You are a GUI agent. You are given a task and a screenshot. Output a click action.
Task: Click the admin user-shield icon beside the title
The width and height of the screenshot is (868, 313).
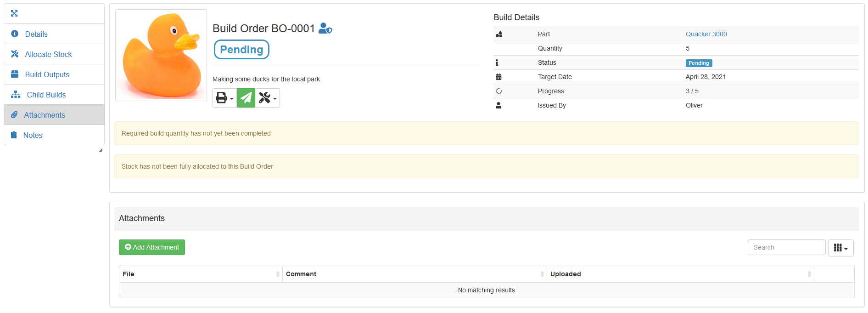[x=325, y=28]
